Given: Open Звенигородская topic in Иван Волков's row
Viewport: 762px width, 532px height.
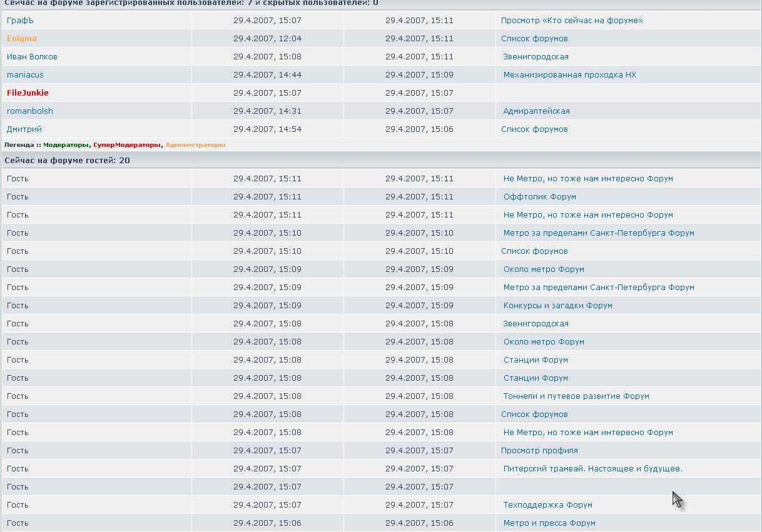Looking at the screenshot, I should pyautogui.click(x=536, y=57).
